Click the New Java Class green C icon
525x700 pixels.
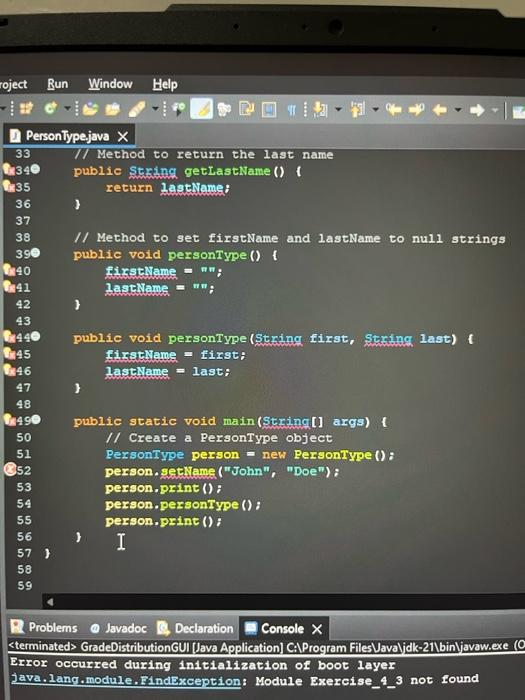pos(50,108)
